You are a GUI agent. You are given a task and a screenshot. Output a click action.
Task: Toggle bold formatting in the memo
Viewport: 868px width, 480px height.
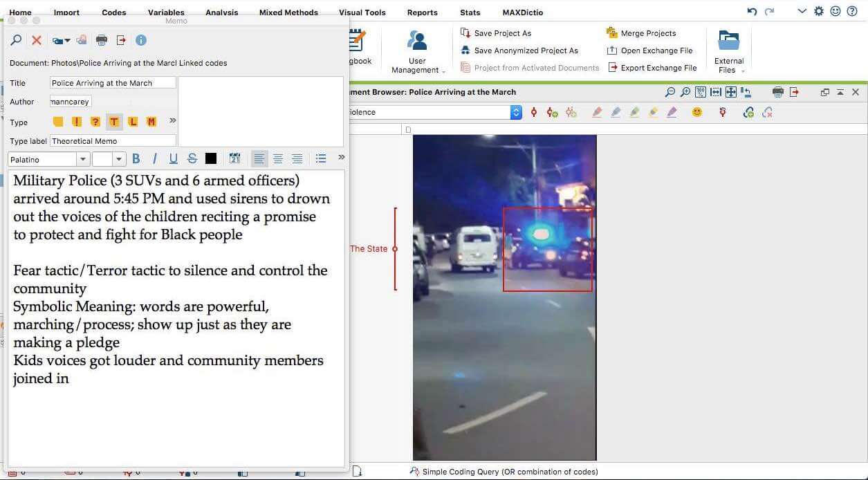136,158
